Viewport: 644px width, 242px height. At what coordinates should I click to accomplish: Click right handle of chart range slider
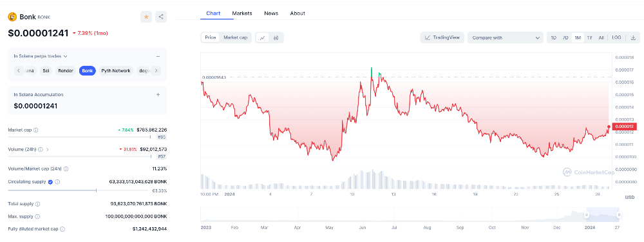tap(618, 215)
